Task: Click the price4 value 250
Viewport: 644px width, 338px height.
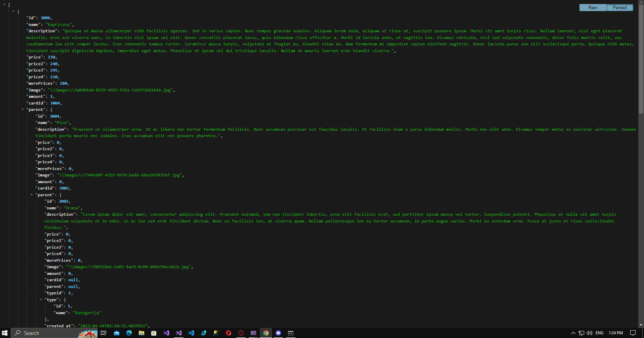Action: (54, 77)
